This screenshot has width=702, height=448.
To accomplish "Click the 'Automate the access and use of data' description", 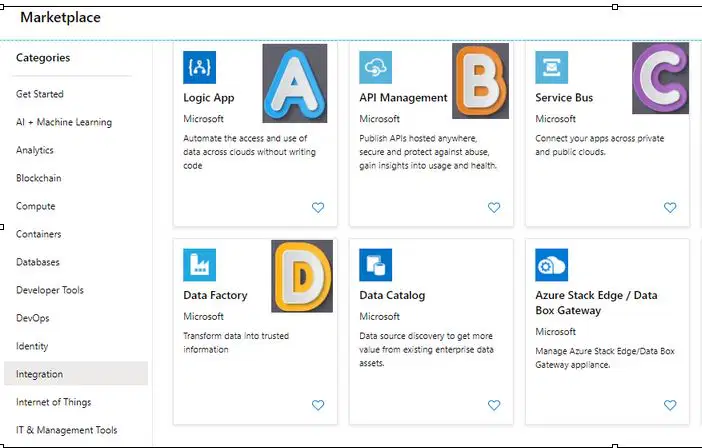I will [249, 152].
